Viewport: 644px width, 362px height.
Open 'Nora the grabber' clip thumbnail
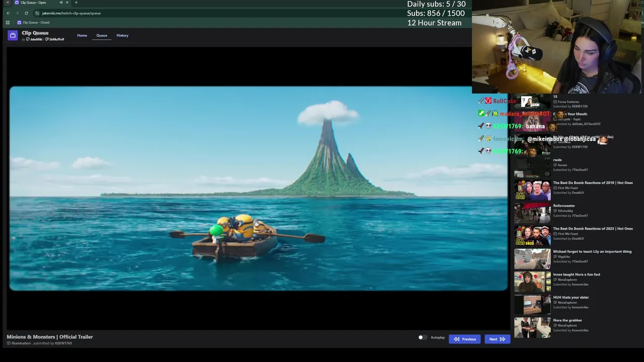[532, 327]
